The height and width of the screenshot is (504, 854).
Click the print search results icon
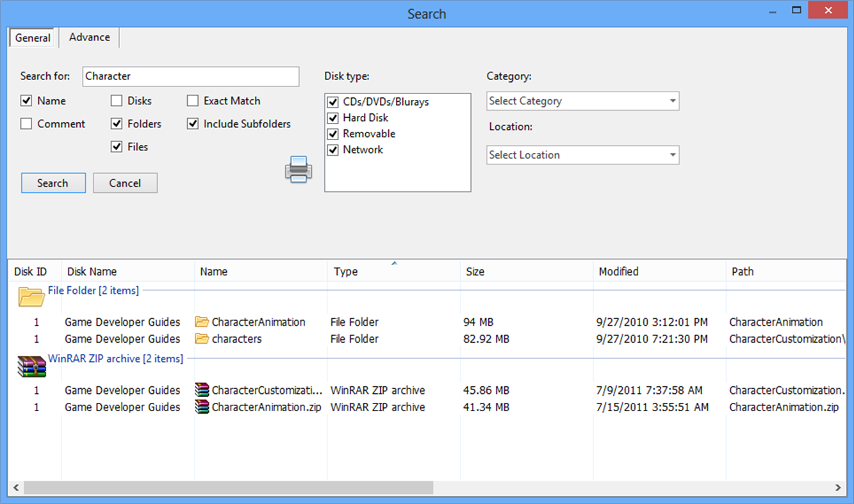click(x=297, y=169)
